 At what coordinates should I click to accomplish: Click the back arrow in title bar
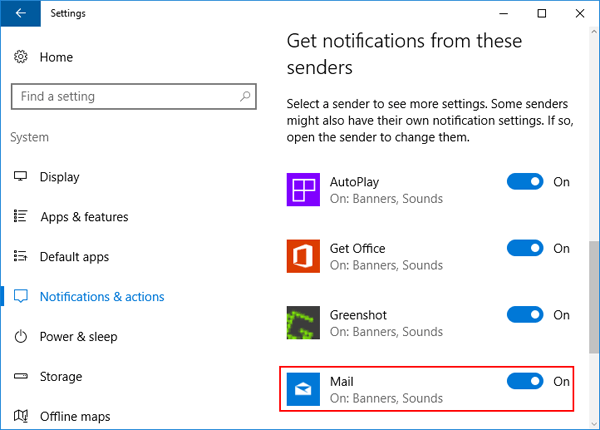(x=21, y=14)
